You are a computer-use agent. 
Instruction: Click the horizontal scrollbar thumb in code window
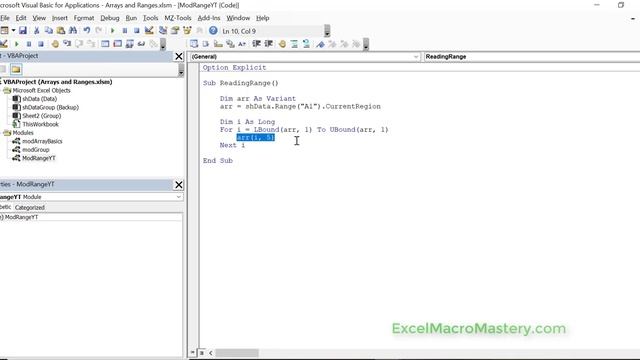[x=237, y=353]
